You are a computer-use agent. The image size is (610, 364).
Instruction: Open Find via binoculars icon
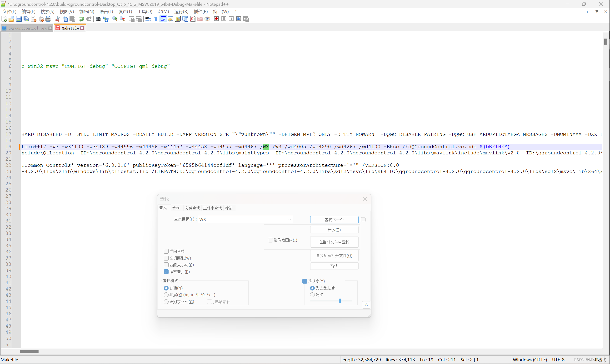tap(98, 19)
